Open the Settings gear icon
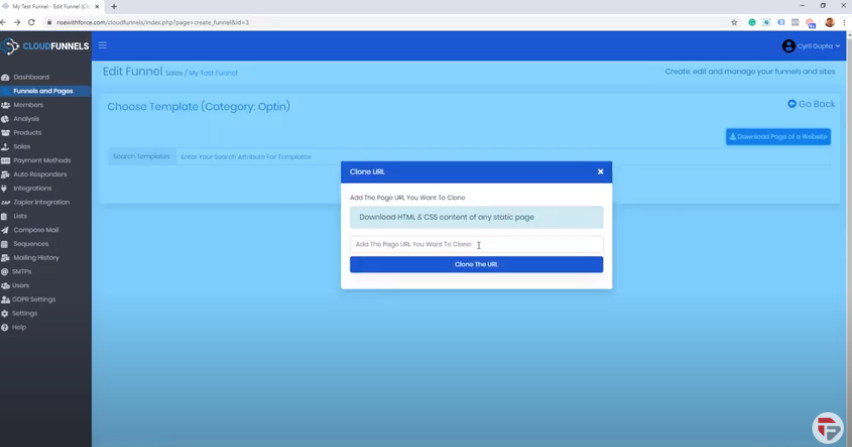Viewport: 852px width, 447px height. (x=6, y=313)
